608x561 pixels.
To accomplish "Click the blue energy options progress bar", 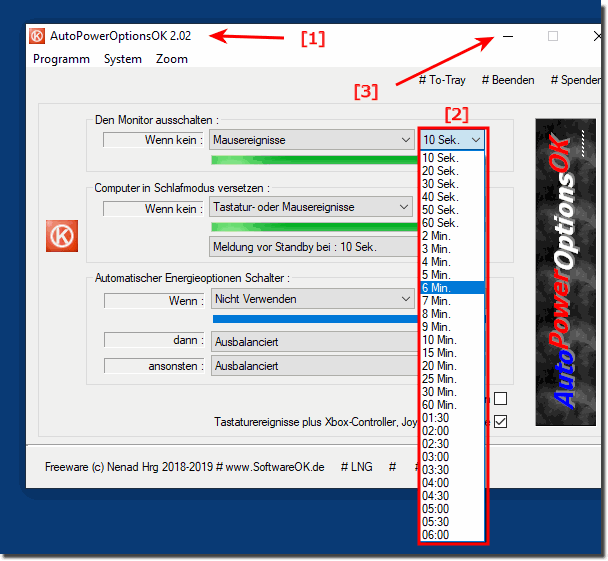I will point(315,319).
